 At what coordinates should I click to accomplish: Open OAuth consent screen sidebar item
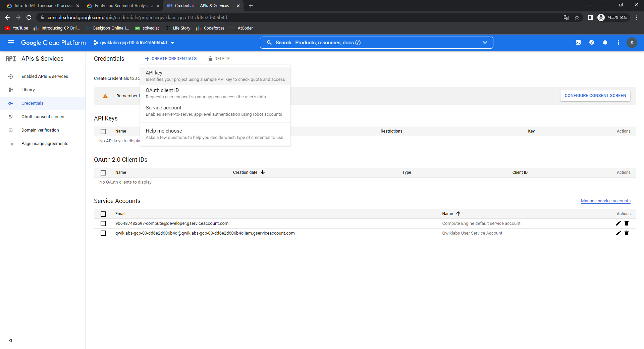(x=43, y=117)
